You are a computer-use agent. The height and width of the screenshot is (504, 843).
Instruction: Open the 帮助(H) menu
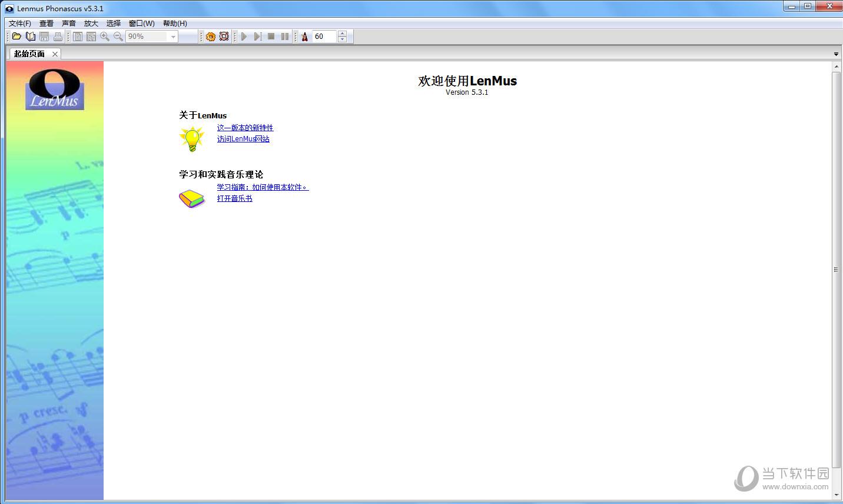(x=175, y=23)
